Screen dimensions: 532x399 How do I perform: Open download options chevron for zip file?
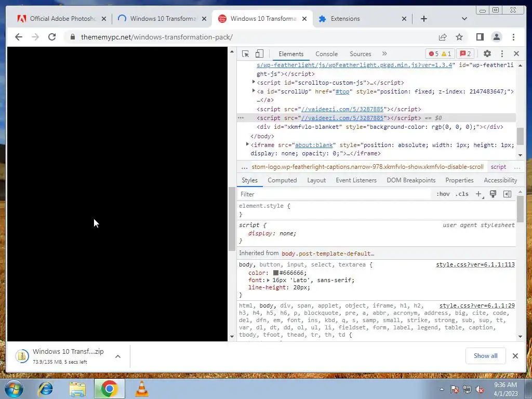[118, 356]
